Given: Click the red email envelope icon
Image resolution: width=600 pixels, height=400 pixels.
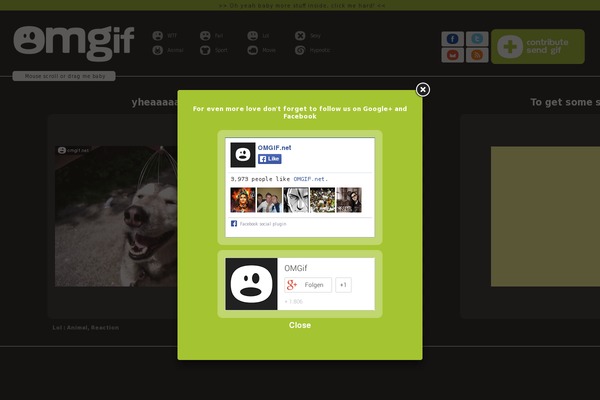Looking at the screenshot, I should pos(453,55).
